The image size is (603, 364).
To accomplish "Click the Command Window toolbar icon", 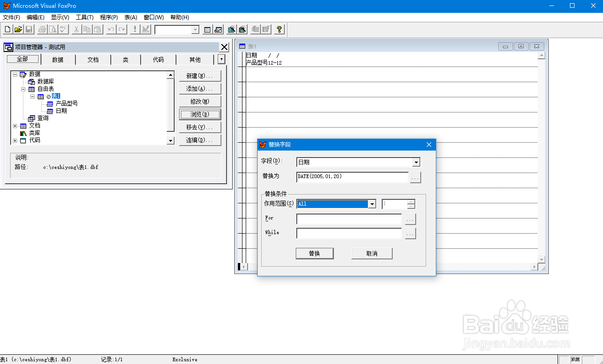I will [206, 29].
